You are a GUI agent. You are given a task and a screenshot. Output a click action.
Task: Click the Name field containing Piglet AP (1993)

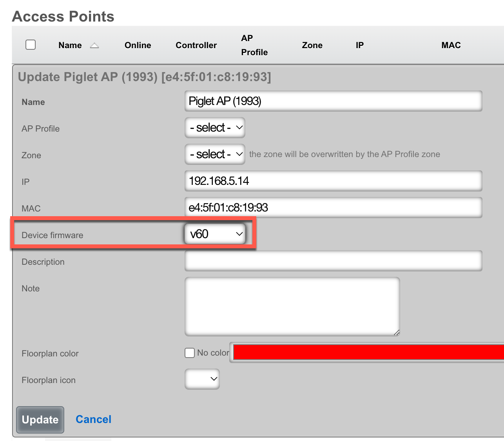(333, 101)
